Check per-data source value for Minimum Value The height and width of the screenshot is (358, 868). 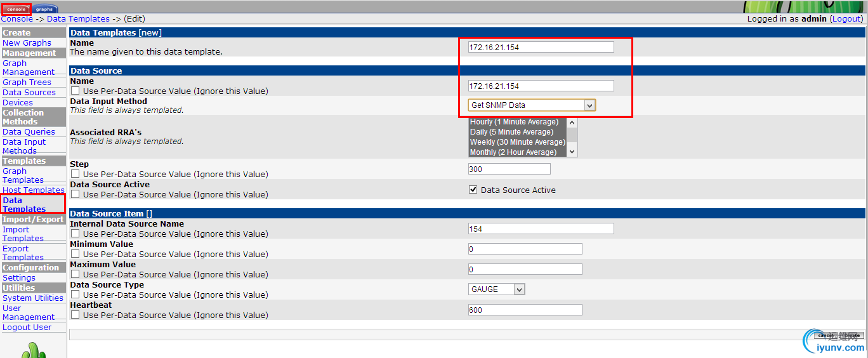click(76, 254)
